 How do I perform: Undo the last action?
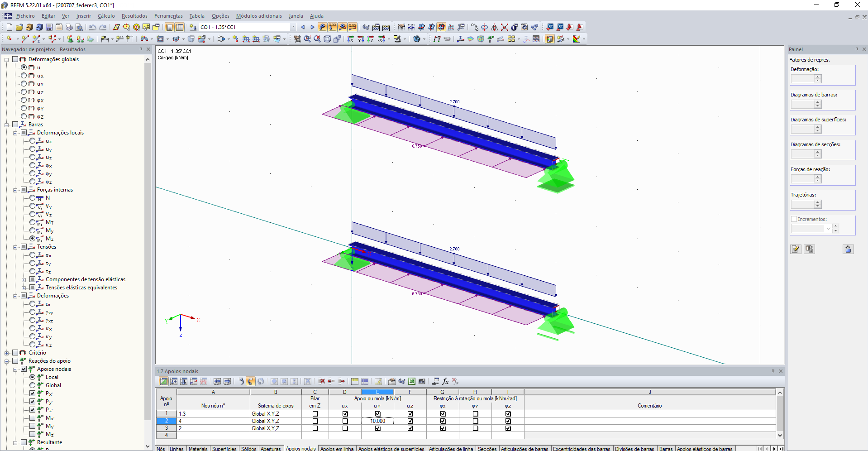pyautogui.click(x=92, y=27)
